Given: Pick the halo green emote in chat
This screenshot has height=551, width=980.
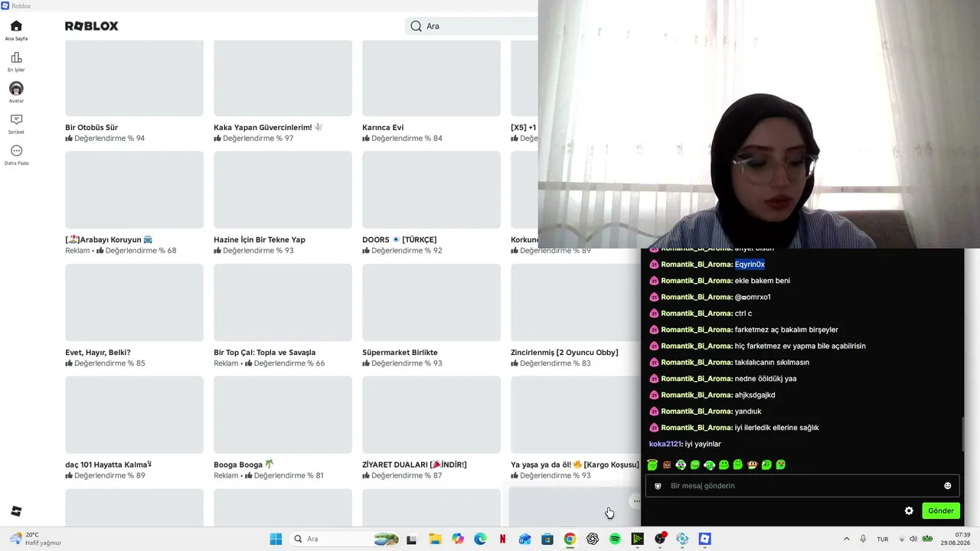Looking at the screenshot, I should [x=652, y=465].
